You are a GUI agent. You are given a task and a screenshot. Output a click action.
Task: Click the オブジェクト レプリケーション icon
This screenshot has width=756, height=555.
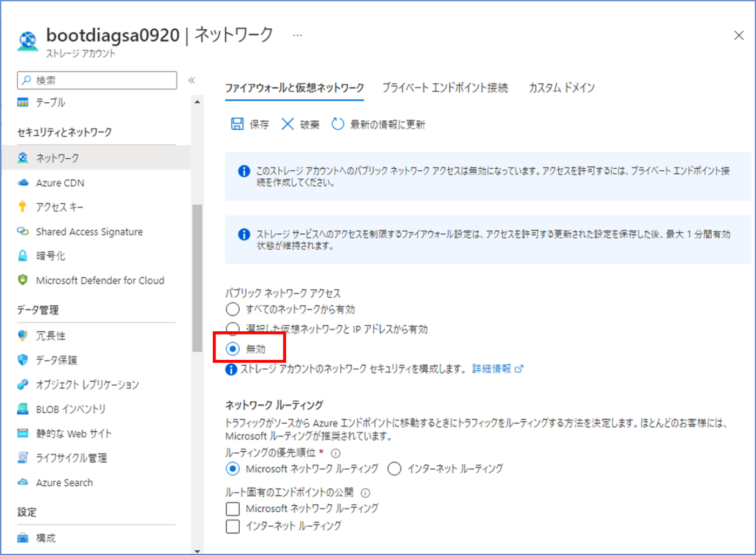click(23, 384)
